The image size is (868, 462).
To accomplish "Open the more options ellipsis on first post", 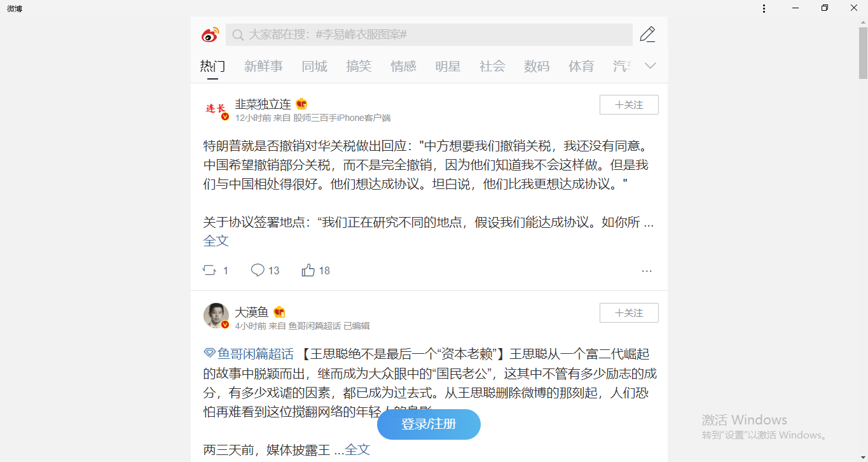I will coord(647,271).
